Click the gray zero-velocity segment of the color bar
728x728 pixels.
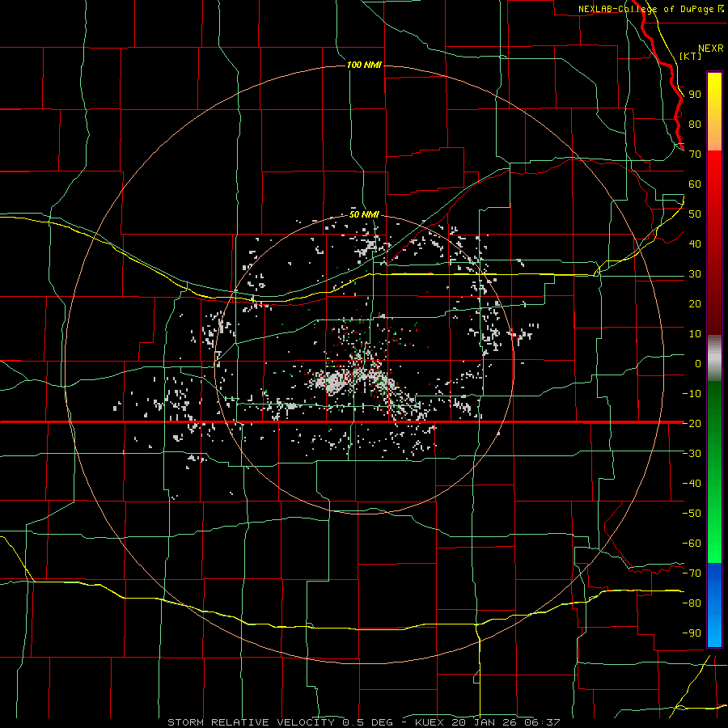[x=714, y=358]
